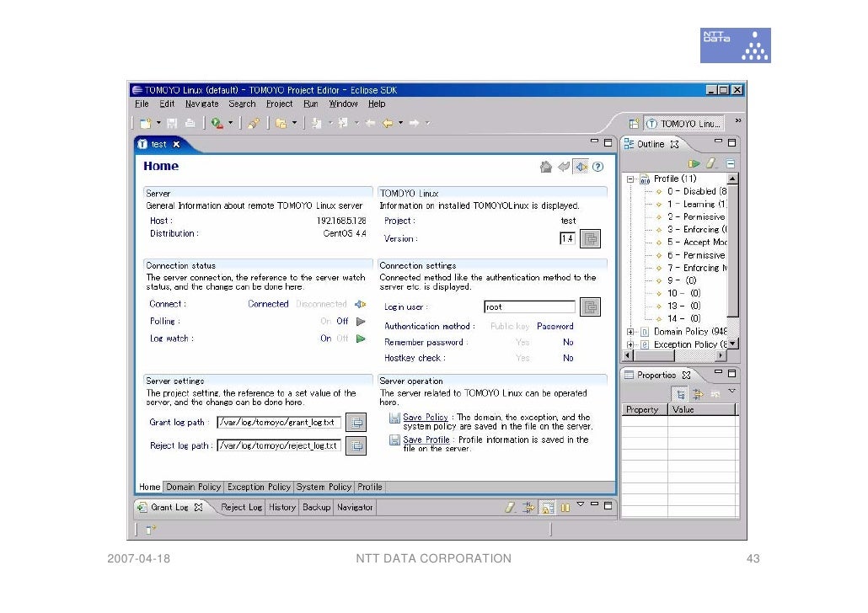868x613 pixels.
Task: Set Remember password to No
Action: pyautogui.click(x=568, y=343)
